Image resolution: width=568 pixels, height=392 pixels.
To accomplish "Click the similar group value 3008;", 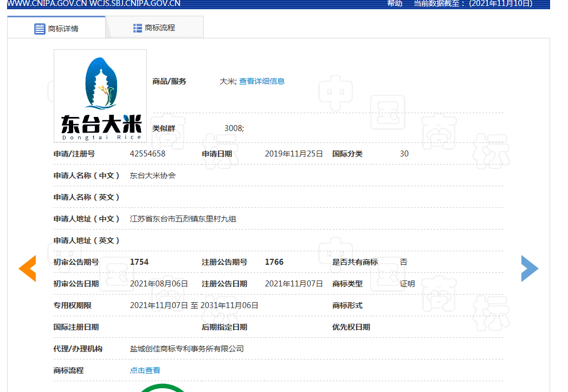I will click(x=234, y=128).
